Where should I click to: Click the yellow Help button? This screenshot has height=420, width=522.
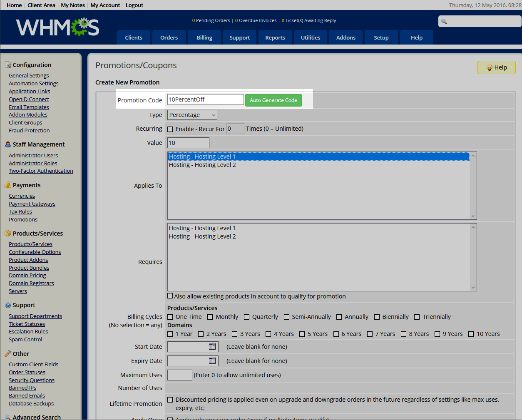[496, 67]
